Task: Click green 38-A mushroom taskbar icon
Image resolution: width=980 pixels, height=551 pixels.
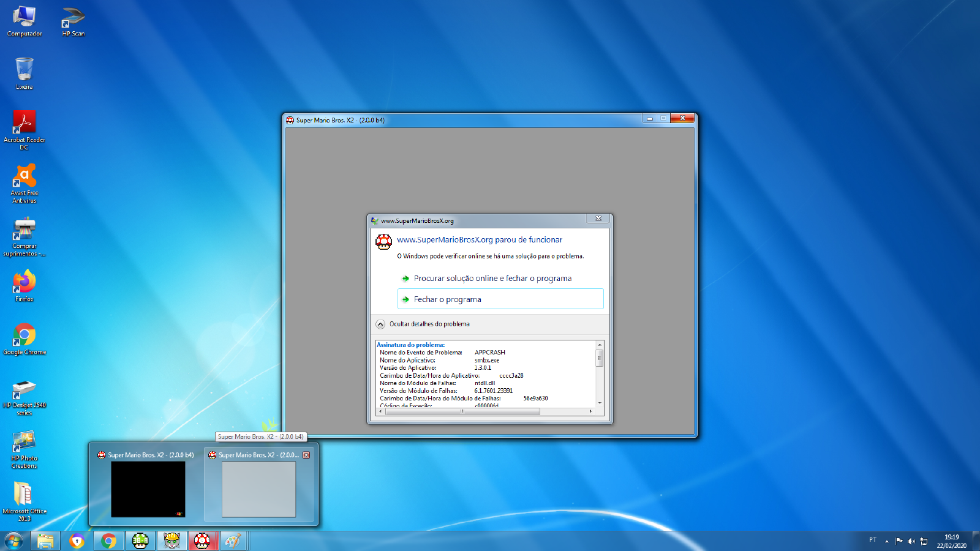Action: [140, 541]
